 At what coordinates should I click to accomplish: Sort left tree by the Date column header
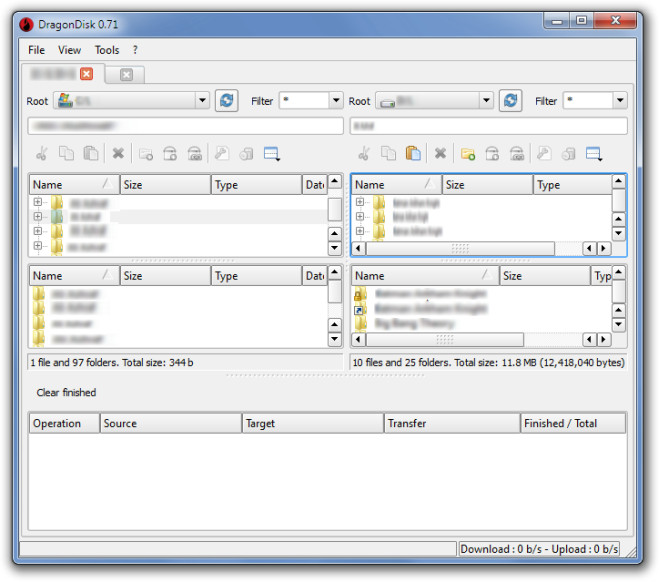[314, 185]
